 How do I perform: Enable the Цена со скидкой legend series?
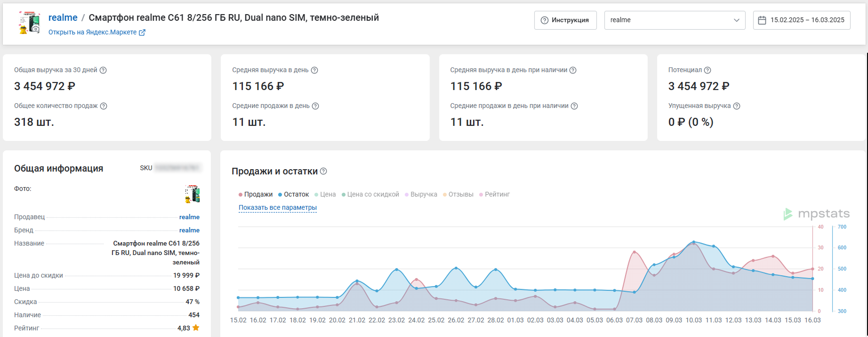(370, 194)
